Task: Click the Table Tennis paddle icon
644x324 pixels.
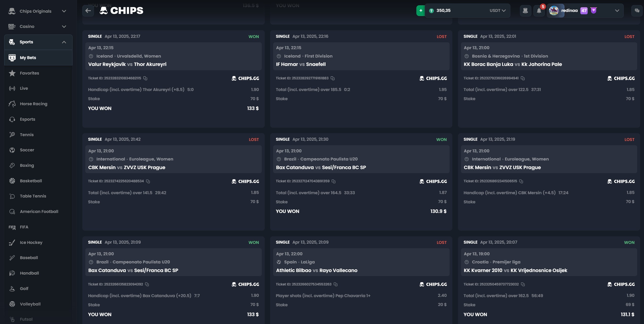Action: coord(12,196)
